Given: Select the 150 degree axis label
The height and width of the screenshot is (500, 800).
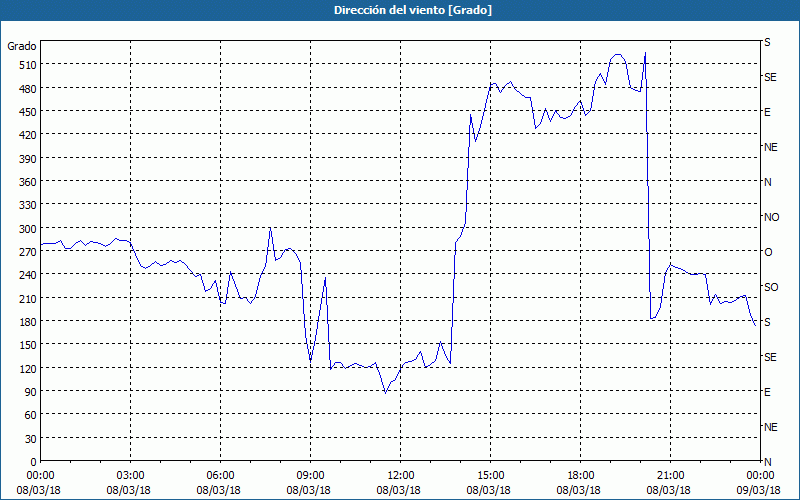Looking at the screenshot, I should pos(28,345).
